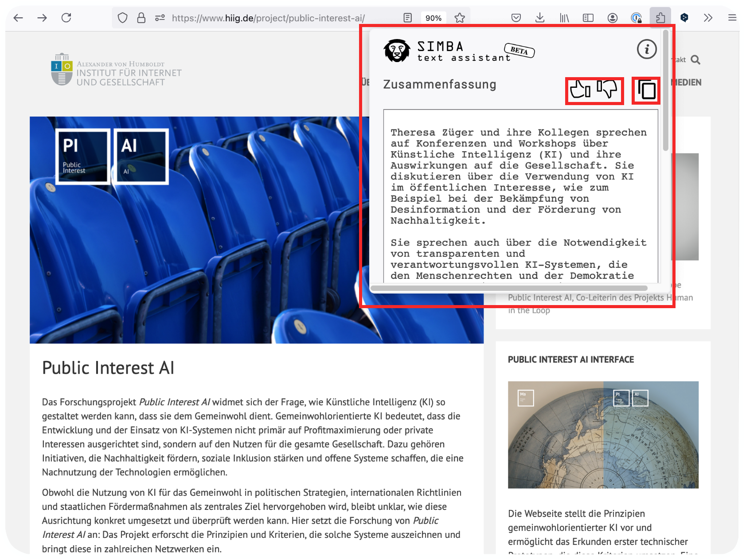746x560 pixels.
Task: Click the PUBLIC INTEREST AI INTERFACE heading
Action: point(571,360)
